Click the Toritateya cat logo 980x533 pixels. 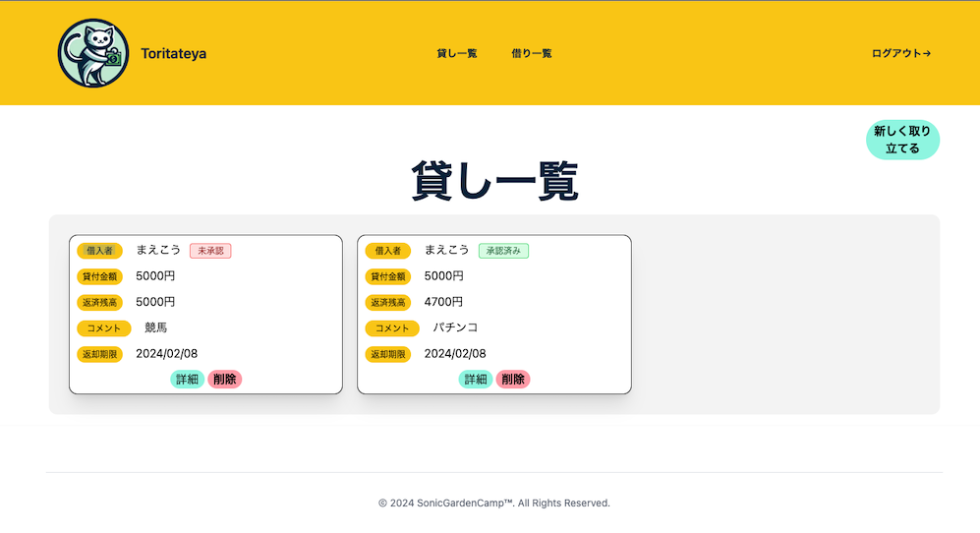[x=93, y=53]
